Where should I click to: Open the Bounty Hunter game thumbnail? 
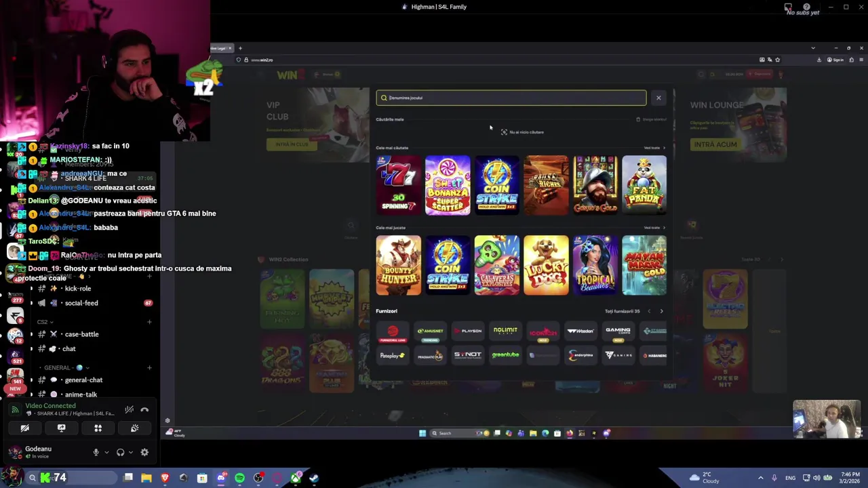(x=399, y=265)
